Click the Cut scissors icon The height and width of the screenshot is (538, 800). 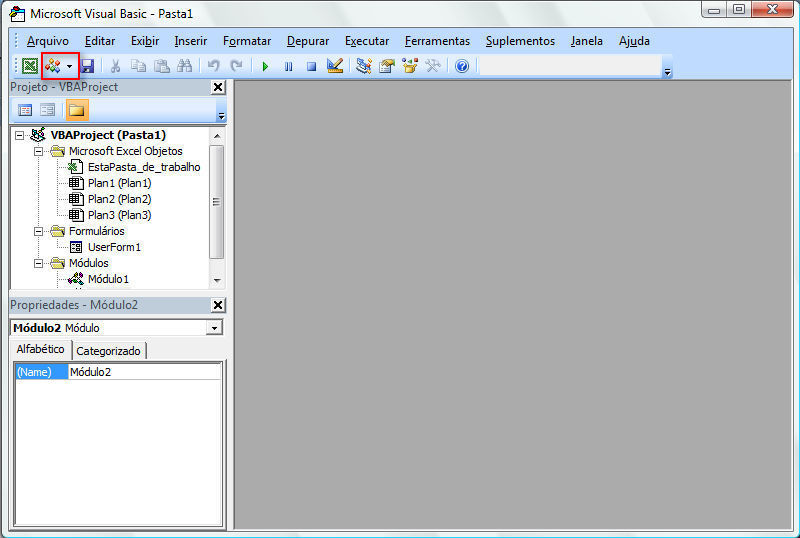point(115,66)
